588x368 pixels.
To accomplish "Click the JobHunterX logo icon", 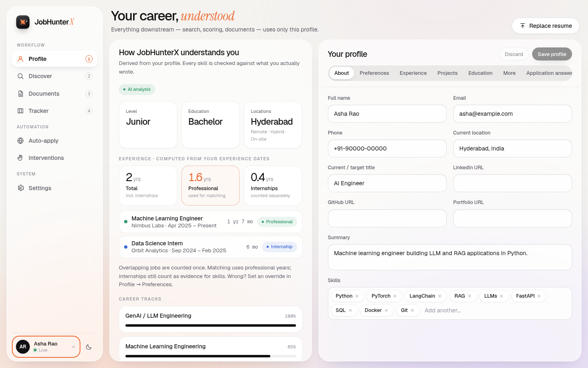I will [x=23, y=22].
